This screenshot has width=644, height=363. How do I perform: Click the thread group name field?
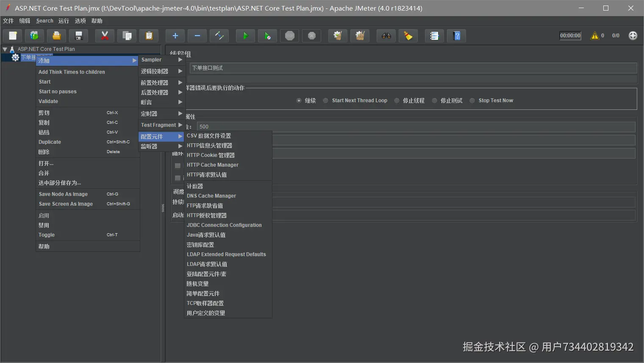pyautogui.click(x=414, y=68)
